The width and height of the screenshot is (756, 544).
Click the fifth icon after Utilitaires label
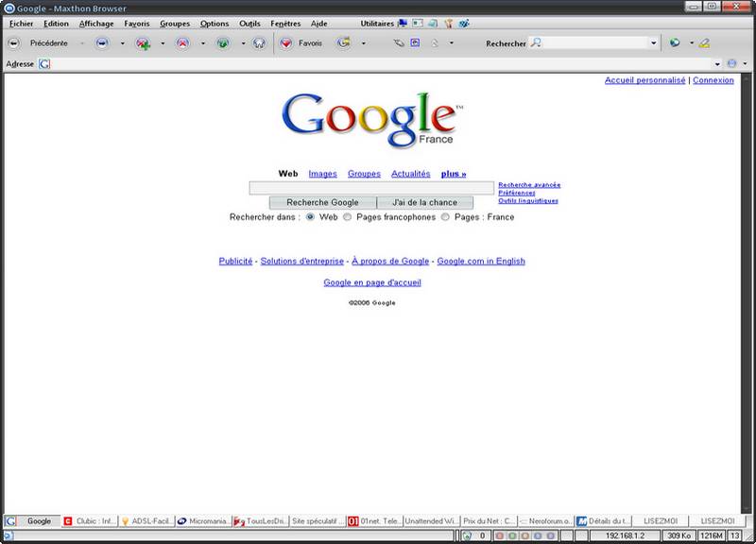(x=464, y=23)
